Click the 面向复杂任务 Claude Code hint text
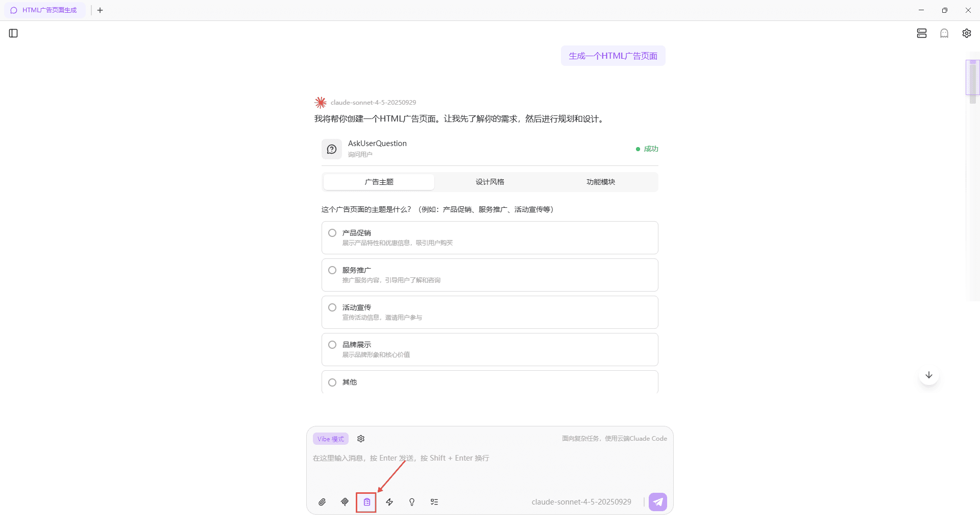The height and width of the screenshot is (527, 980). click(x=615, y=439)
